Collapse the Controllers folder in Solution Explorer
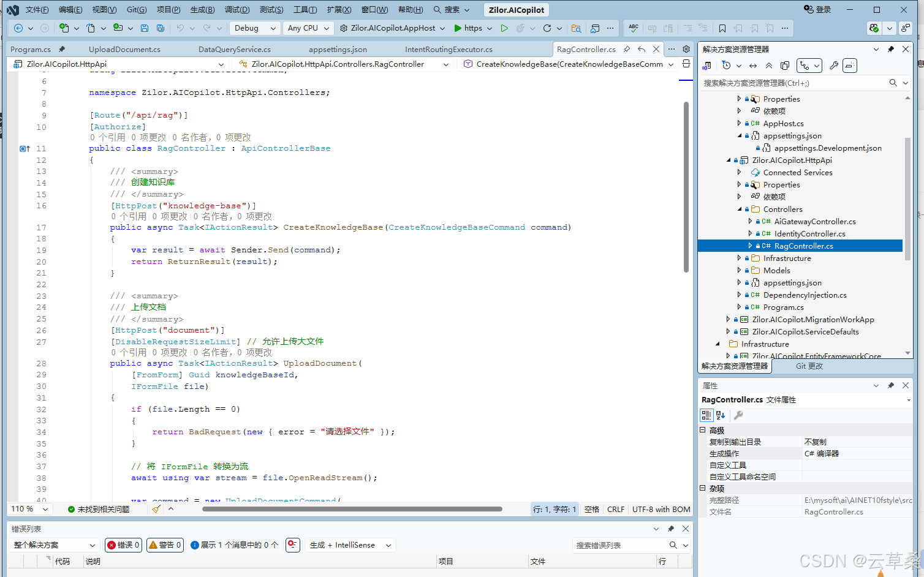The width and height of the screenshot is (924, 577). pyautogui.click(x=740, y=209)
